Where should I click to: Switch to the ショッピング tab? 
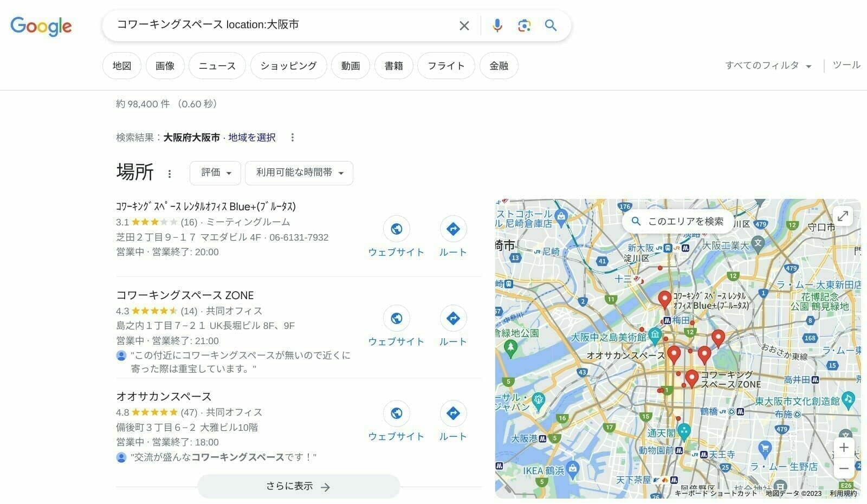pos(289,66)
